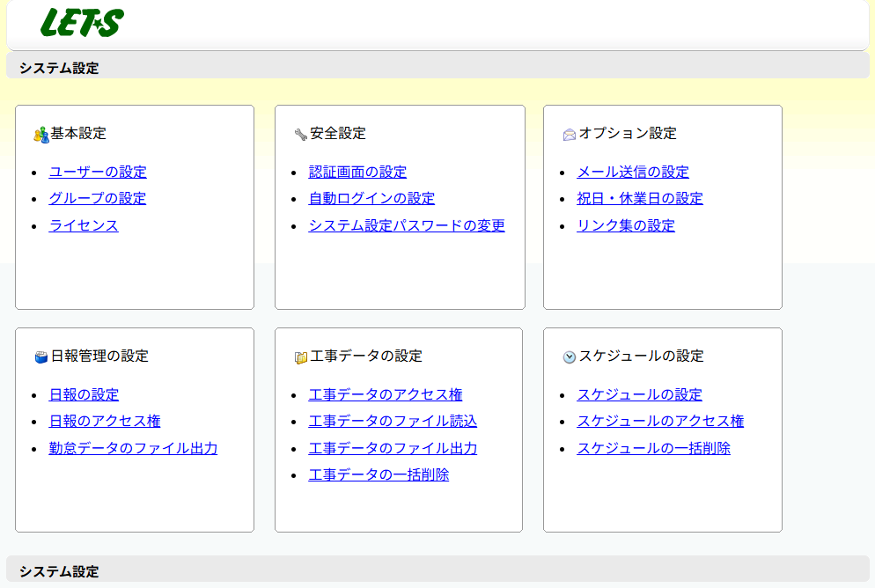Select 祝日・休業日の設定 link

[x=640, y=199]
